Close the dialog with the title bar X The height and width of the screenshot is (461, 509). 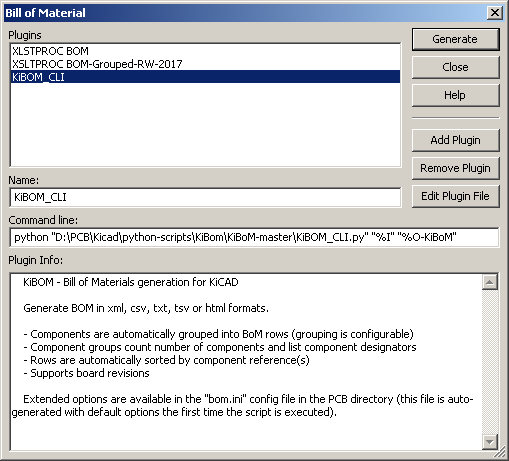494,13
